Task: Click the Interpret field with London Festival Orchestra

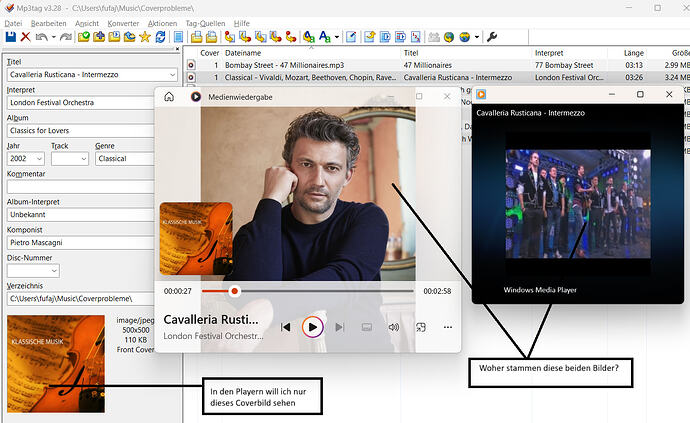Action: coord(81,103)
